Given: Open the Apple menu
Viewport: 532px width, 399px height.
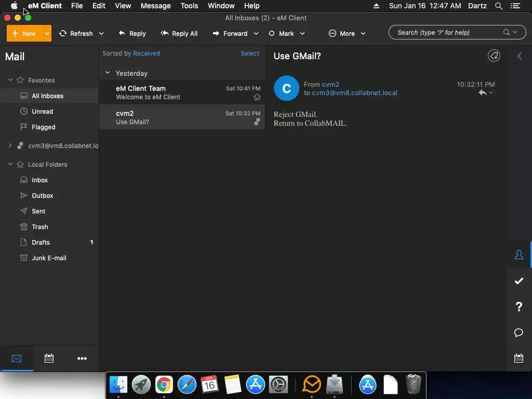Looking at the screenshot, I should (x=14, y=6).
